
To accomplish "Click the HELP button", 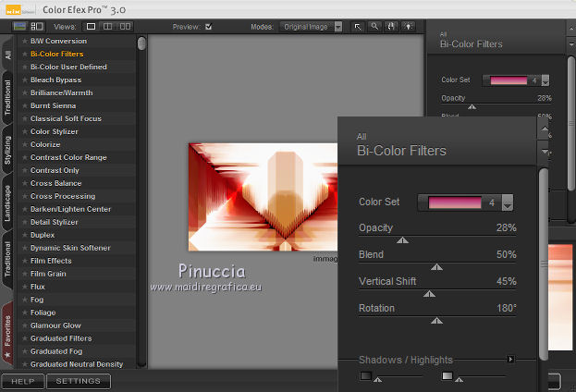I will point(23,381).
